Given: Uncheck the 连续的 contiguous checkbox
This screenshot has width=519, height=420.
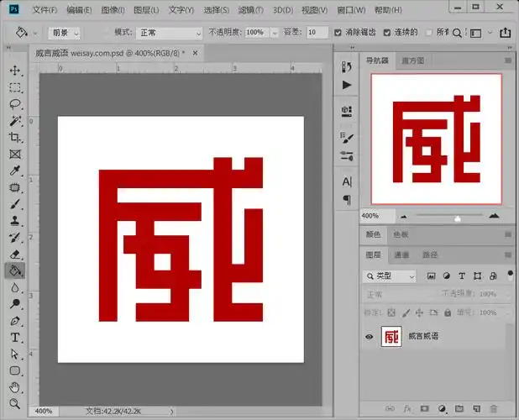Looking at the screenshot, I should tap(387, 32).
